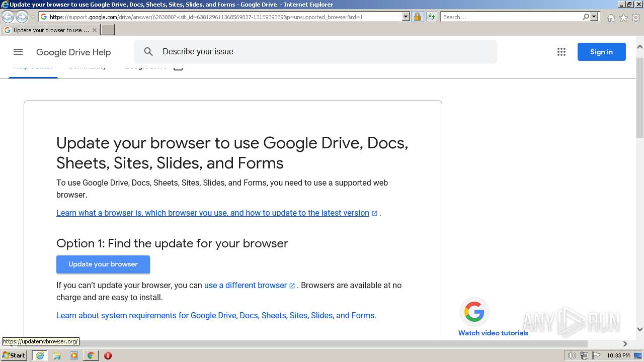The image size is (644, 362).
Task: Click the 'Option 1: Find the update' heading
Action: tap(172, 243)
